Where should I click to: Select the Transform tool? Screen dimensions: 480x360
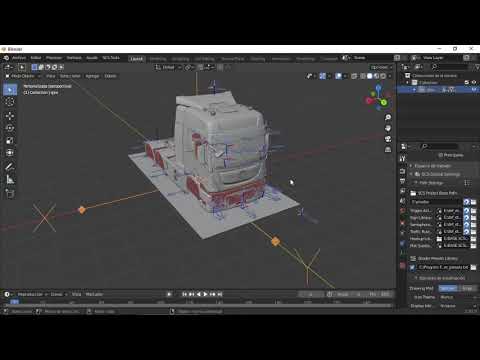10,153
